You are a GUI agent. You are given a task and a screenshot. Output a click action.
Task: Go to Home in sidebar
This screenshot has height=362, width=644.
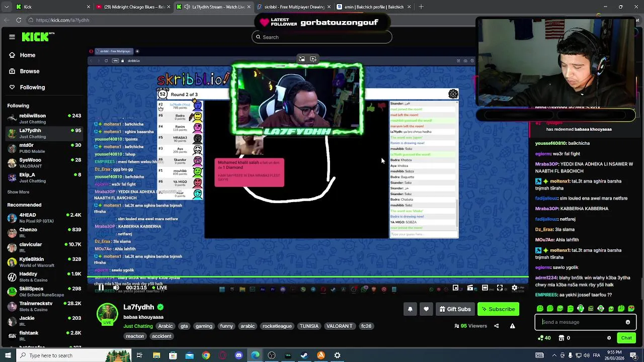pos(27,55)
